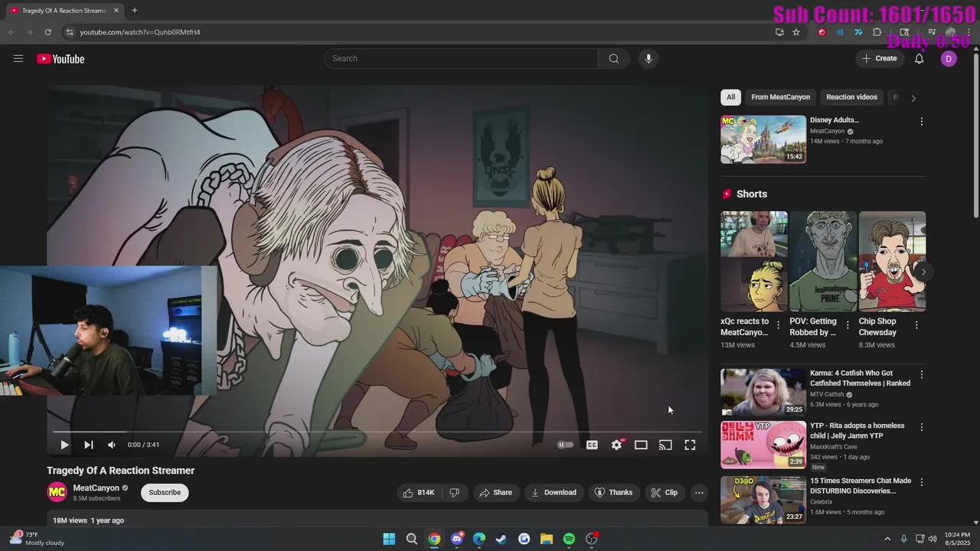
Task: Send Thanks to the creator
Action: pyautogui.click(x=613, y=493)
